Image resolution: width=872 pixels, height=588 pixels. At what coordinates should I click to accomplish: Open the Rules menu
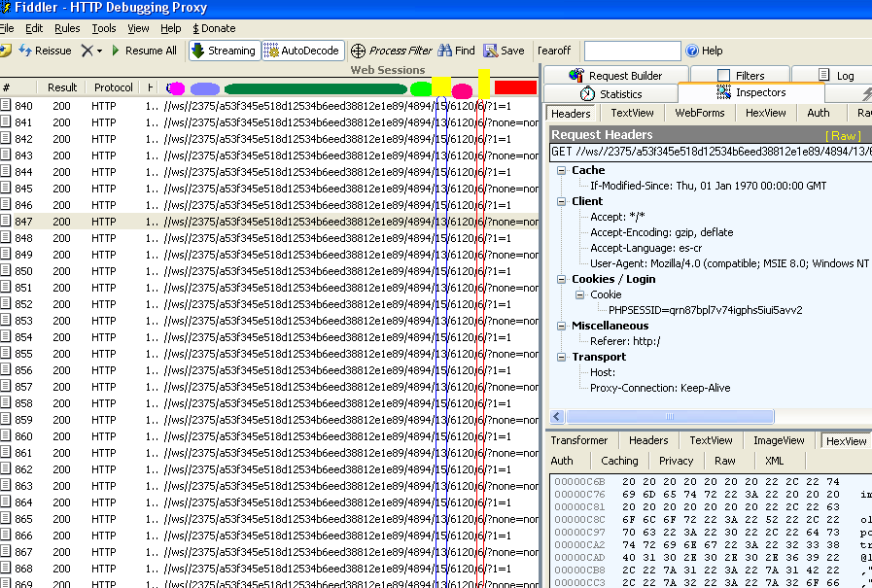[x=67, y=28]
